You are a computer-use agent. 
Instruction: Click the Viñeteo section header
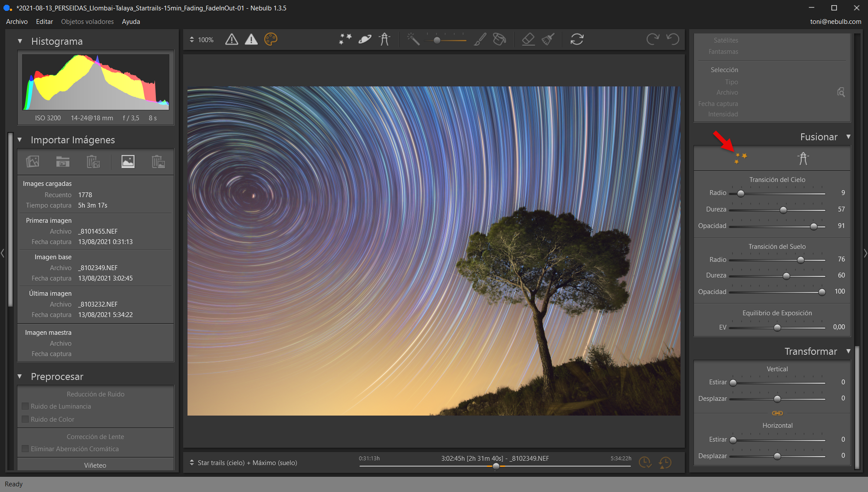coord(95,465)
